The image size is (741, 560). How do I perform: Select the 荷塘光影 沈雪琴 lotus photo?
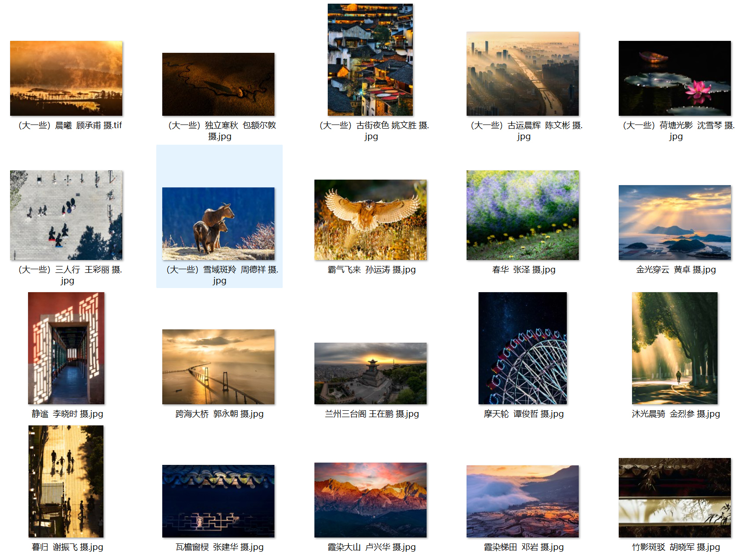674,79
